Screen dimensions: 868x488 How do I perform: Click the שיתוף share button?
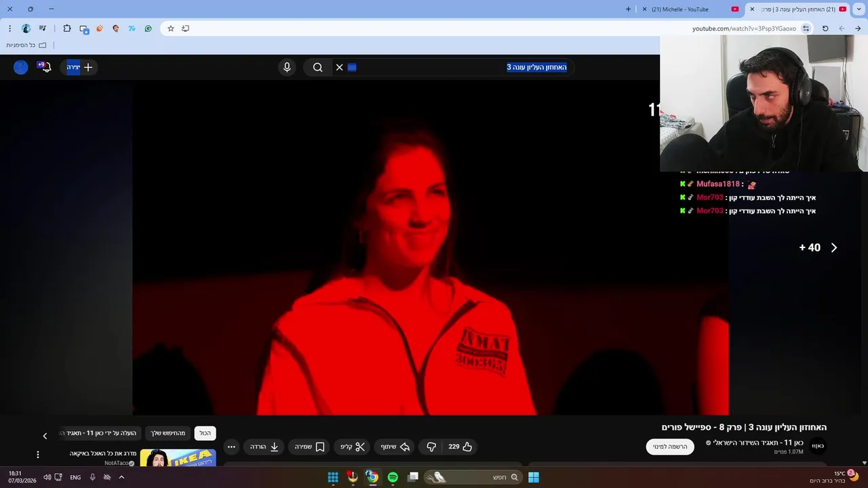395,447
